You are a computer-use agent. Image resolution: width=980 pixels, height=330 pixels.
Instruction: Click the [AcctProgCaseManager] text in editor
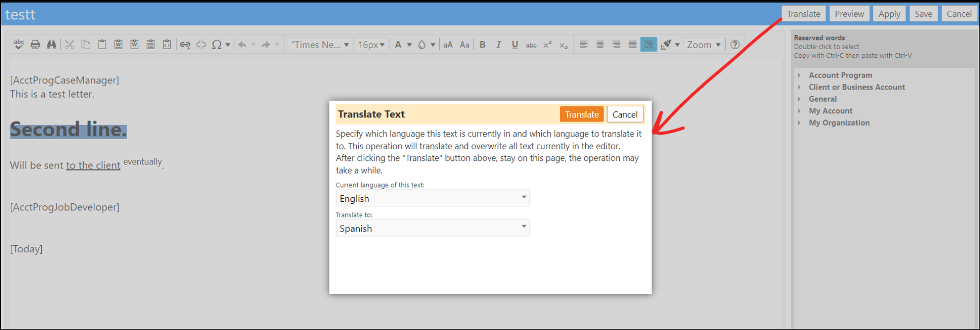[x=64, y=80]
